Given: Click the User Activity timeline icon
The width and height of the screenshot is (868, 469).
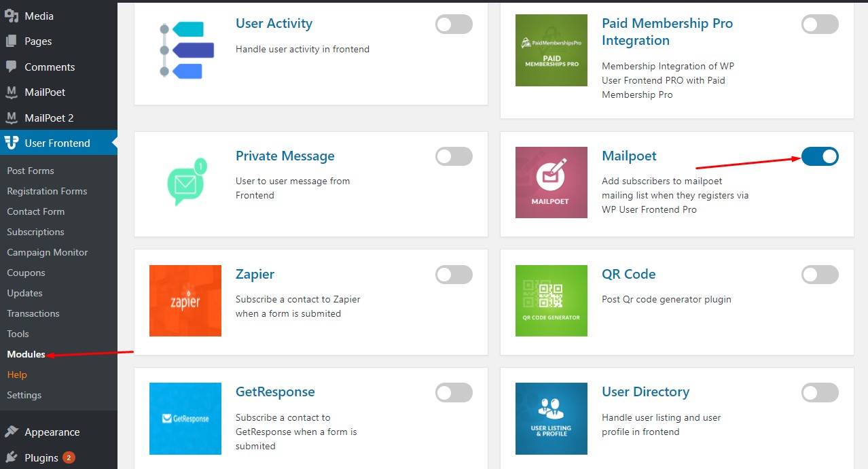Looking at the screenshot, I should pos(185,50).
